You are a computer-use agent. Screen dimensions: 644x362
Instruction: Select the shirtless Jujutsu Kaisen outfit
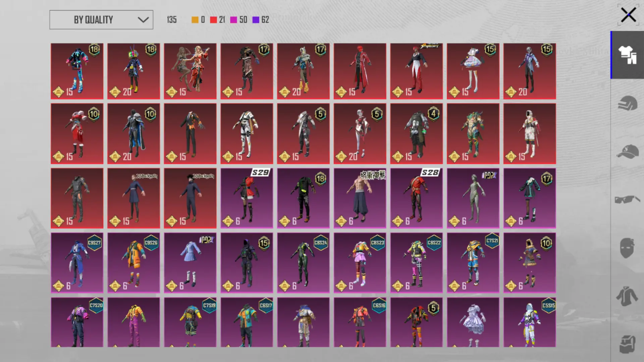click(360, 198)
